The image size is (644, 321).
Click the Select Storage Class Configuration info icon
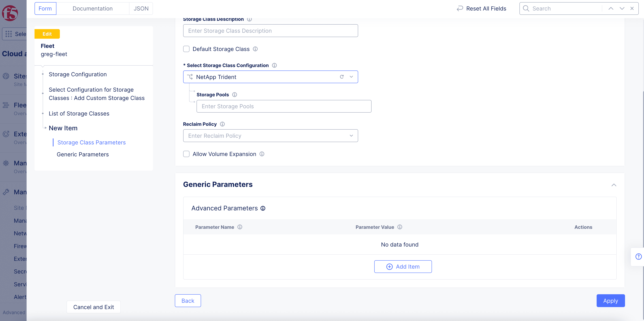click(x=275, y=65)
